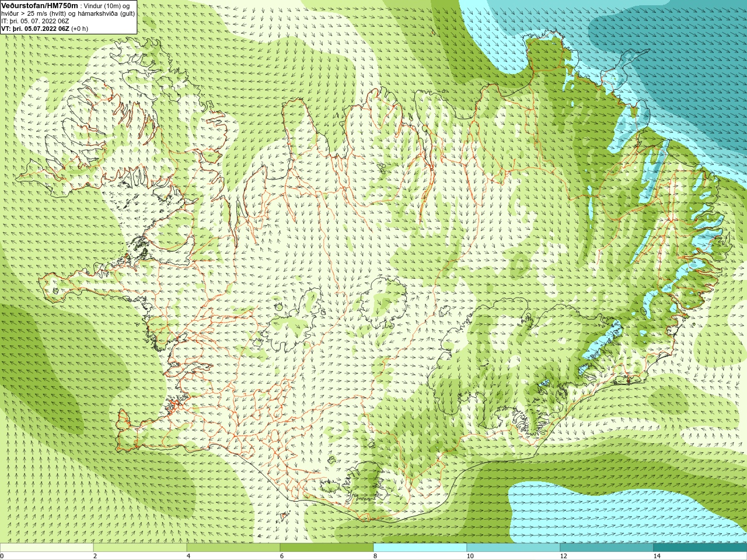The image size is (747, 560).
Task: Click the olive green 6–8 legend swatch
Action: pos(327,548)
